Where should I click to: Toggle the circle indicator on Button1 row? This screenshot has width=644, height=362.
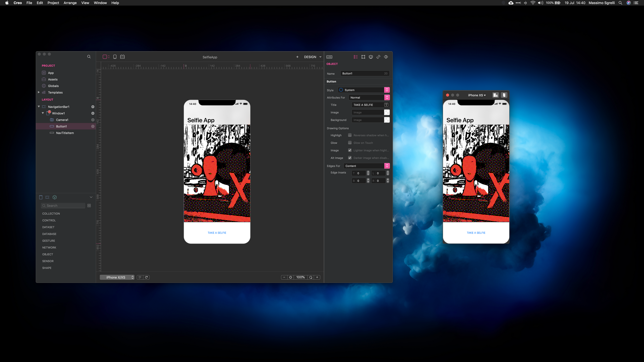93,126
